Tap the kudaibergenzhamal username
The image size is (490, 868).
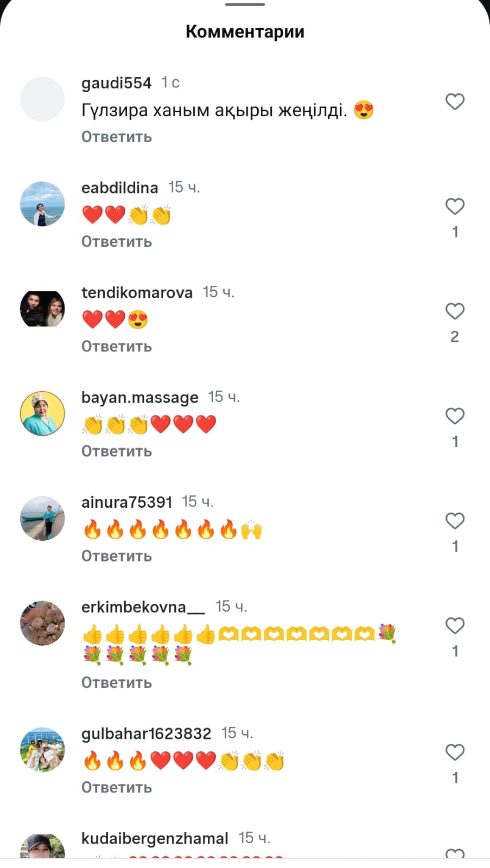[x=155, y=838]
